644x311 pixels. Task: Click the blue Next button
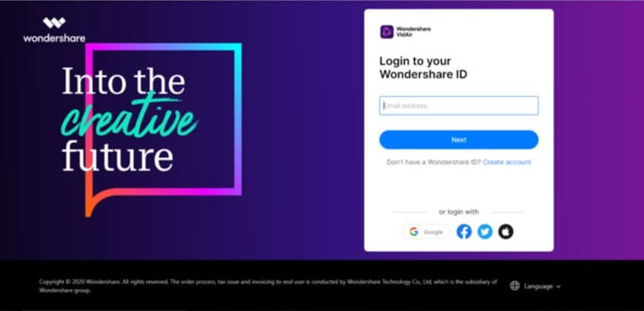coord(459,139)
